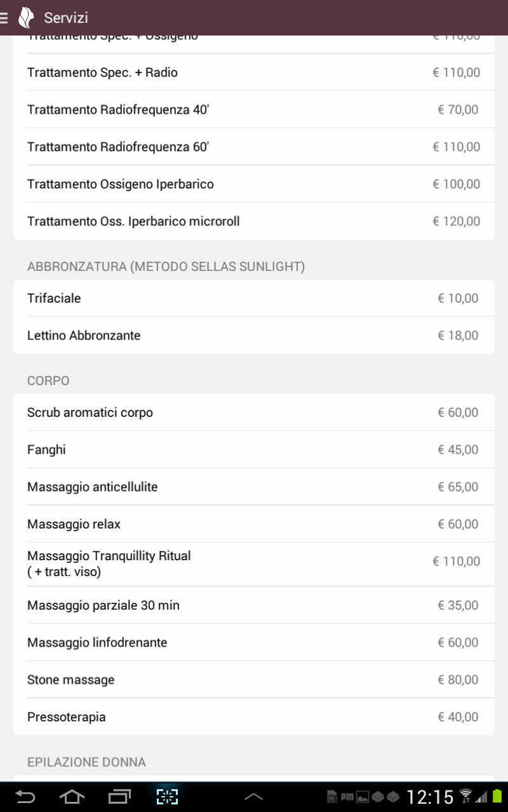The height and width of the screenshot is (812, 508).
Task: Select Trattamento Ossigeno Iperbarico service
Action: click(x=253, y=184)
